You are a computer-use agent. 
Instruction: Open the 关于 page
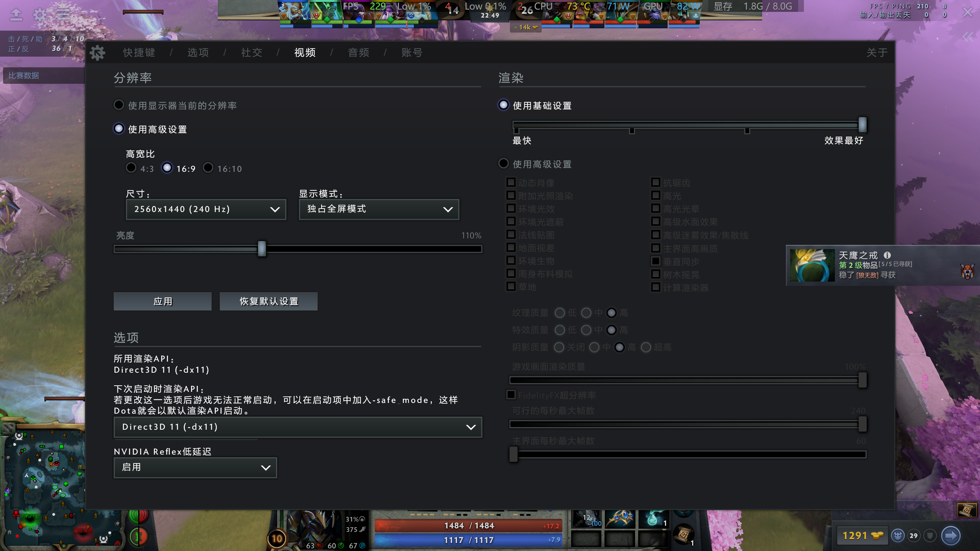click(877, 52)
